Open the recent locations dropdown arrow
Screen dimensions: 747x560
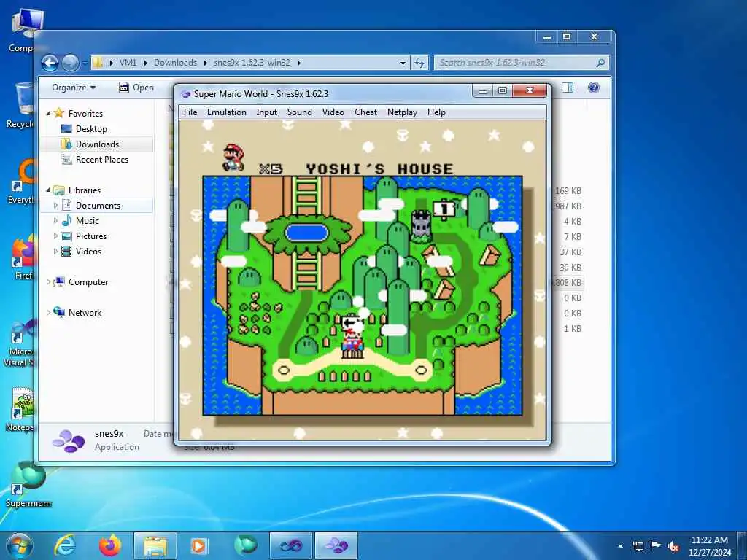[x=85, y=63]
